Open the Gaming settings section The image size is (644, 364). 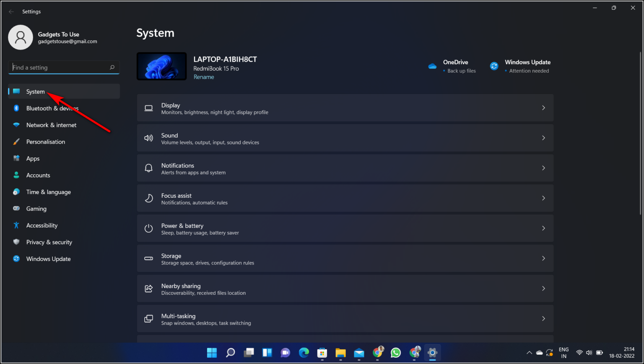pyautogui.click(x=36, y=209)
